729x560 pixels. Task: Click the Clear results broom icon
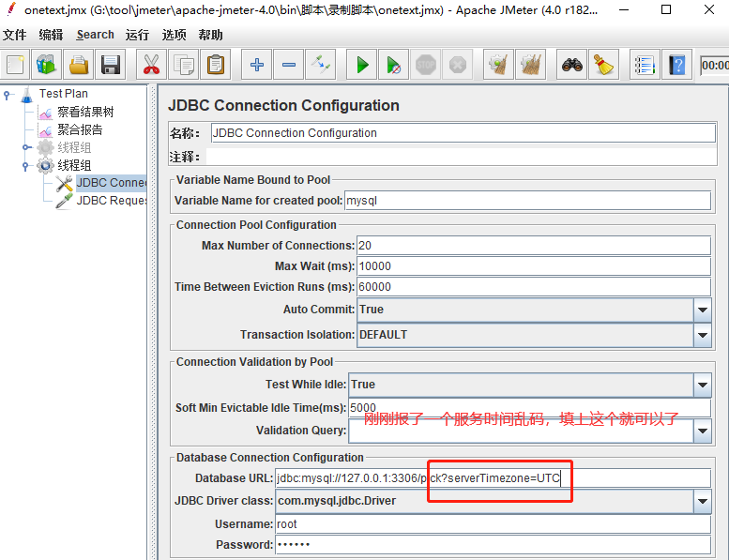(x=499, y=65)
